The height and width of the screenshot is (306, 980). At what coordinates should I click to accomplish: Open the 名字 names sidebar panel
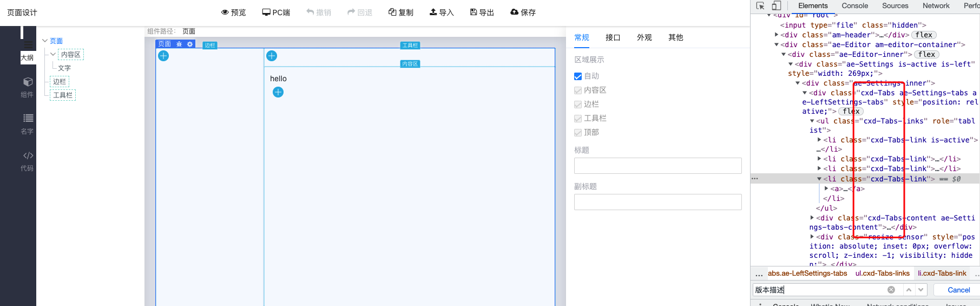[27, 124]
